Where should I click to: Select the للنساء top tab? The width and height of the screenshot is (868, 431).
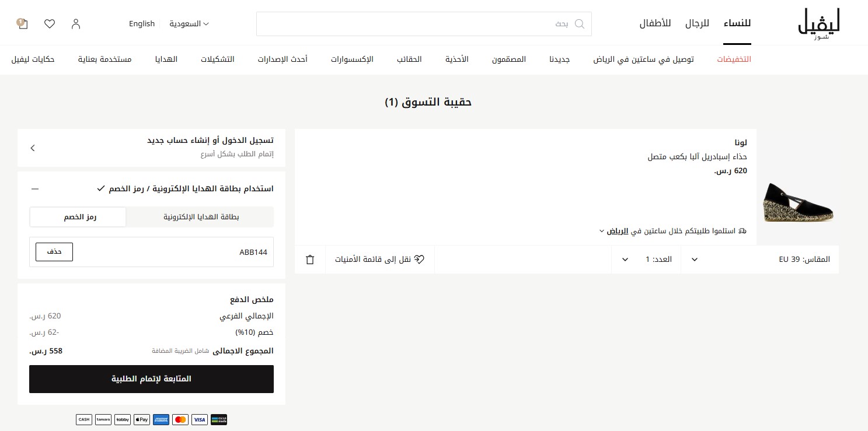point(737,24)
